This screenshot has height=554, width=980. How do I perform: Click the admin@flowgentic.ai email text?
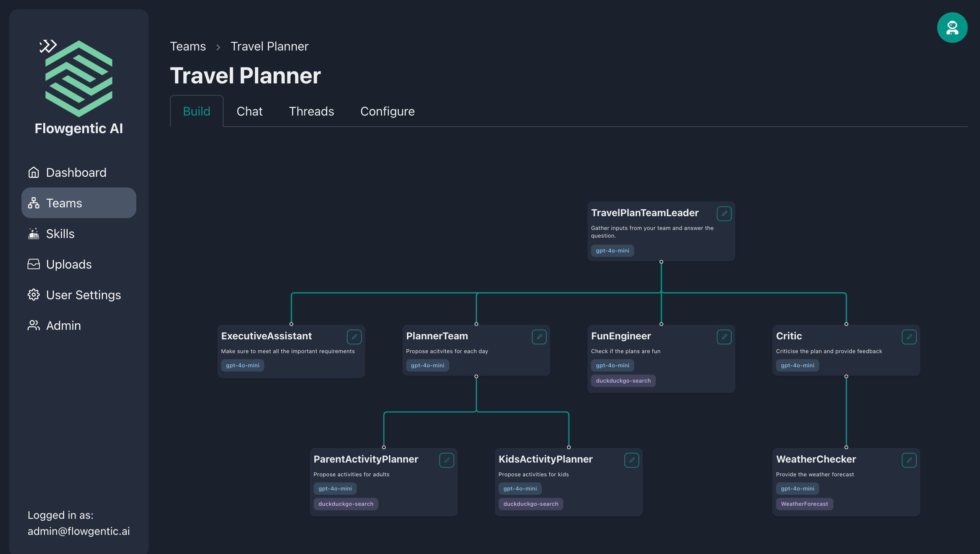(78, 531)
